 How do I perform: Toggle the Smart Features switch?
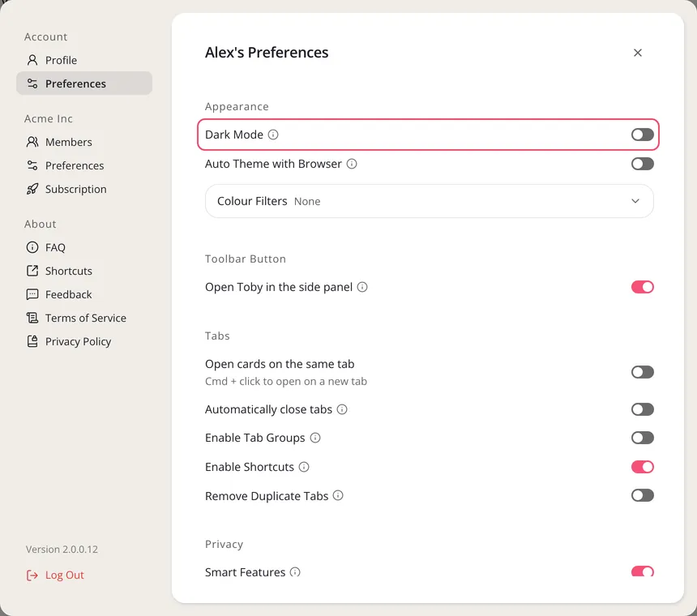pos(643,571)
